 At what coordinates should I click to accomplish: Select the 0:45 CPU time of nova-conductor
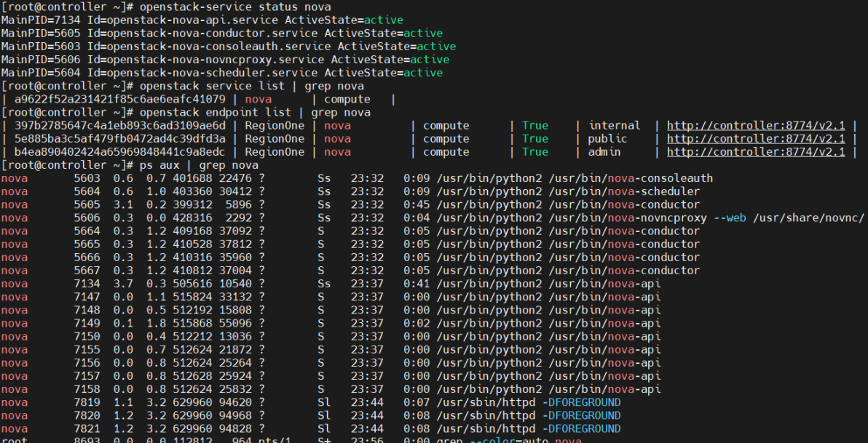417,204
